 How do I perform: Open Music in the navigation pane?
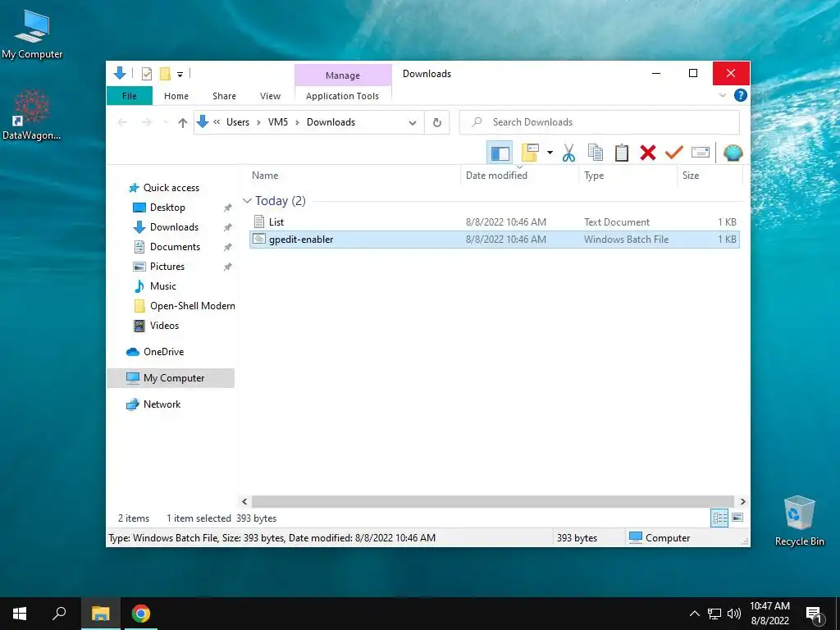pos(163,286)
